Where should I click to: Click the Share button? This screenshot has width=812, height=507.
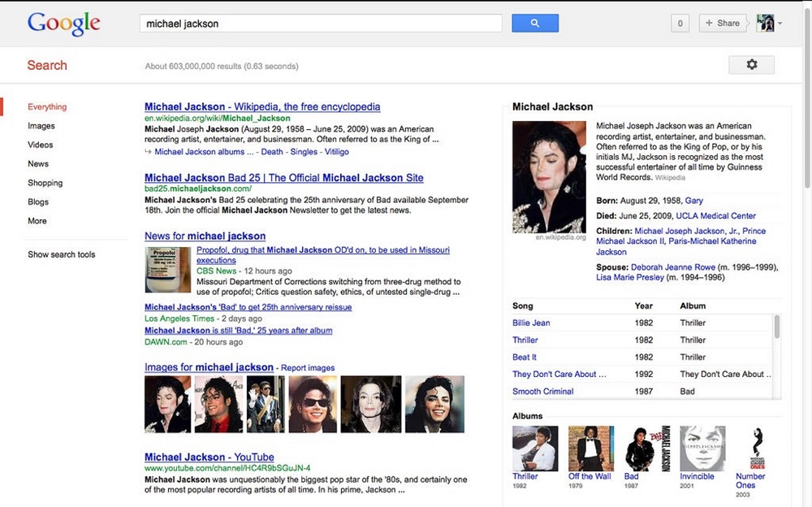point(723,24)
